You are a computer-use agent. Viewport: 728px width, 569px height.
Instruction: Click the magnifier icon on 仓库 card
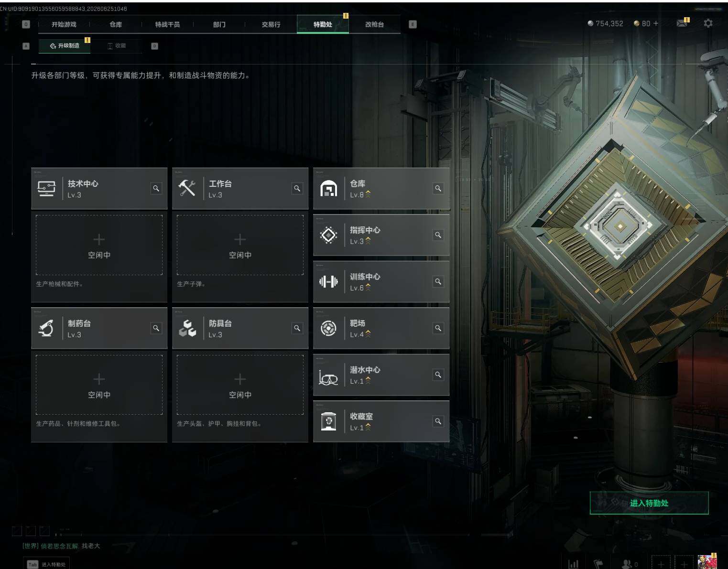point(438,188)
